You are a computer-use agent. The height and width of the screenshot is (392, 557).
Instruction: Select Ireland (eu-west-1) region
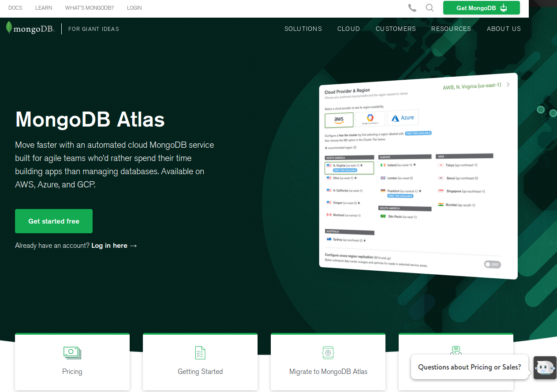(x=398, y=165)
